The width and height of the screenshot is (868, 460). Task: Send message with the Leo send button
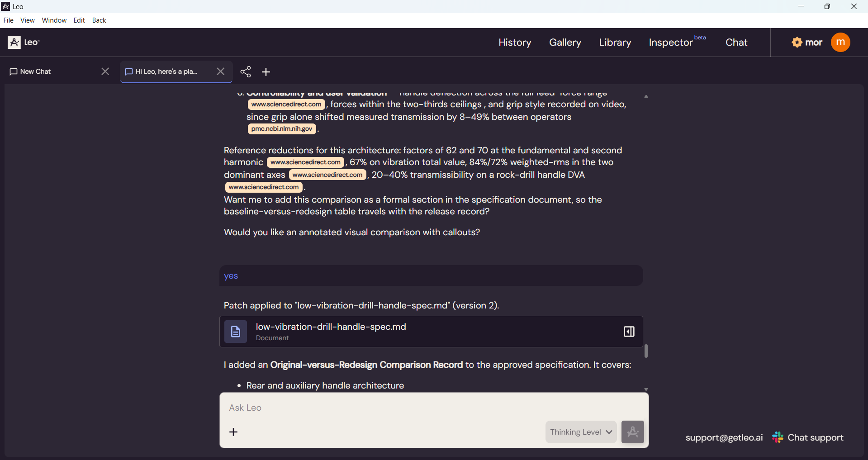[632, 432]
